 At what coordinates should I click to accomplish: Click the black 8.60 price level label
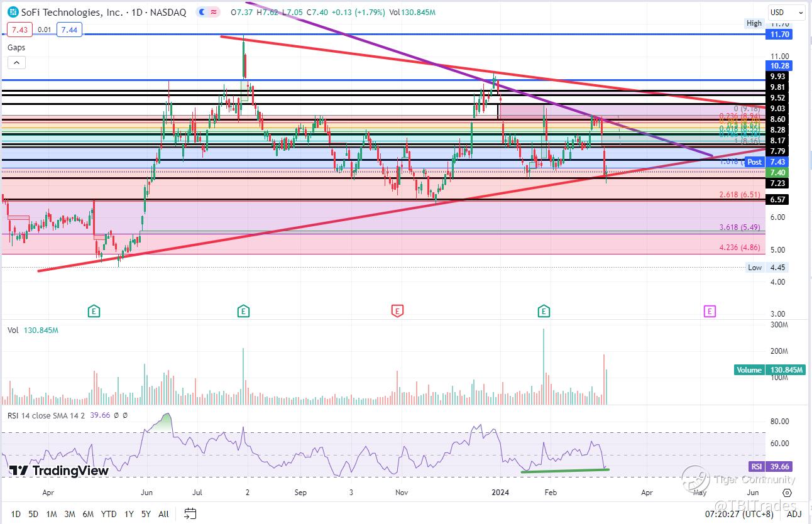pos(777,119)
